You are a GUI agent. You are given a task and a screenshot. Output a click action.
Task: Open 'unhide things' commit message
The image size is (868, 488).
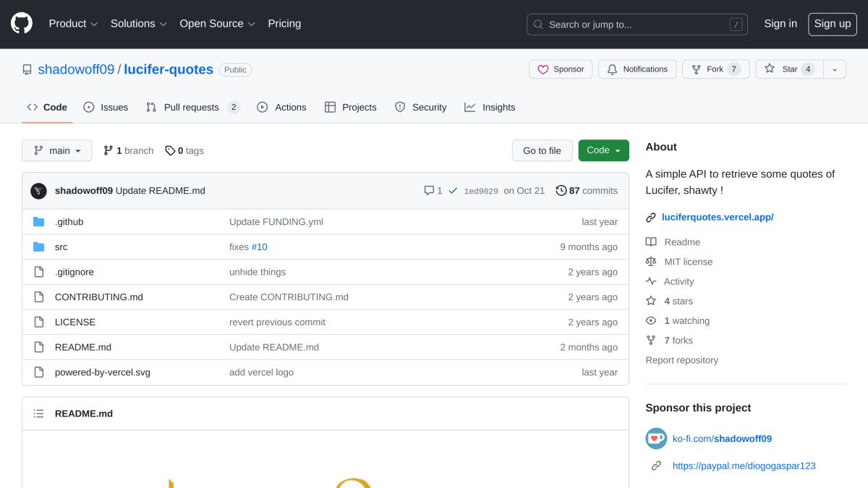pyautogui.click(x=258, y=273)
